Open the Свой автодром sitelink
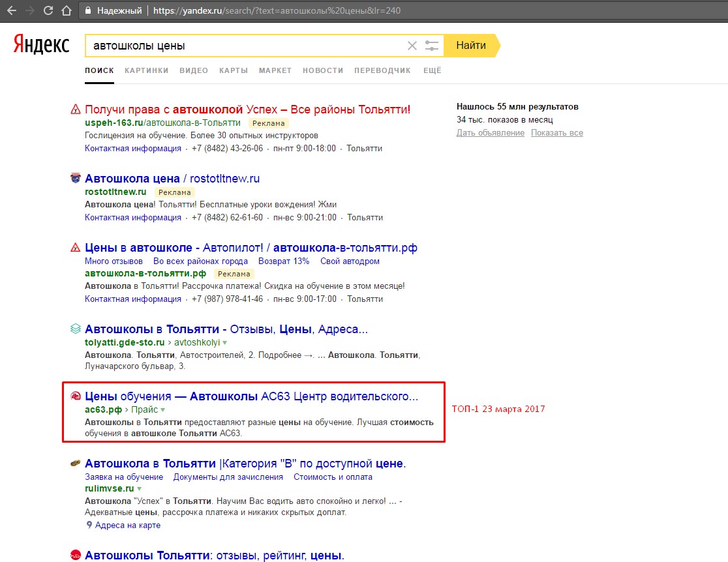The image size is (728, 562). coord(350,261)
